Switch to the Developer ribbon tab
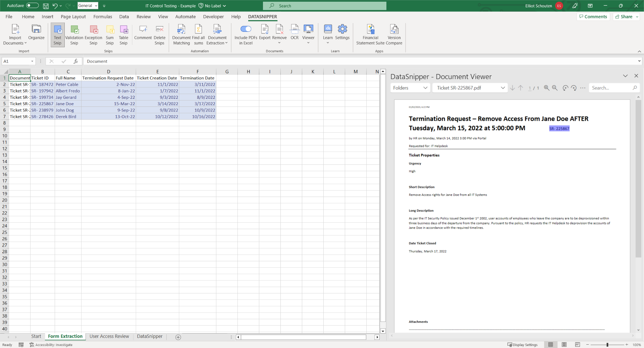Image resolution: width=644 pixels, height=348 pixels. (213, 17)
